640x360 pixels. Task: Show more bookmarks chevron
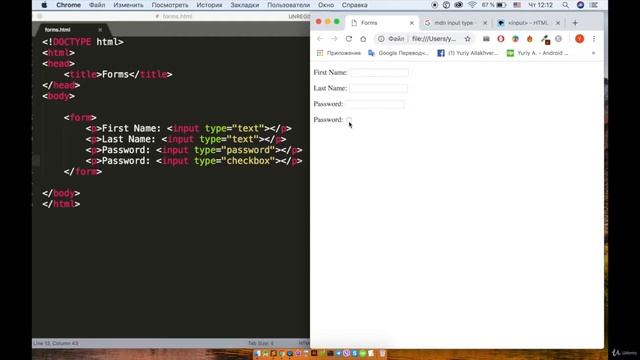593,53
